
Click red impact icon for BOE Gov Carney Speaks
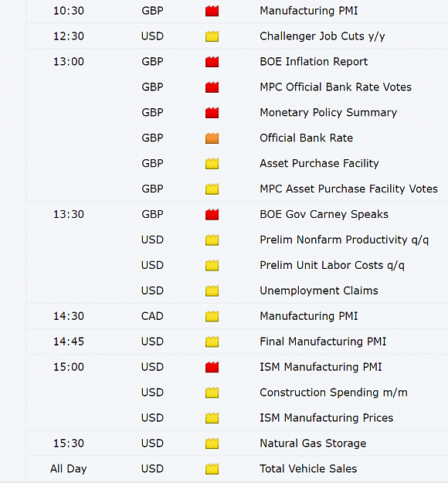(x=212, y=214)
